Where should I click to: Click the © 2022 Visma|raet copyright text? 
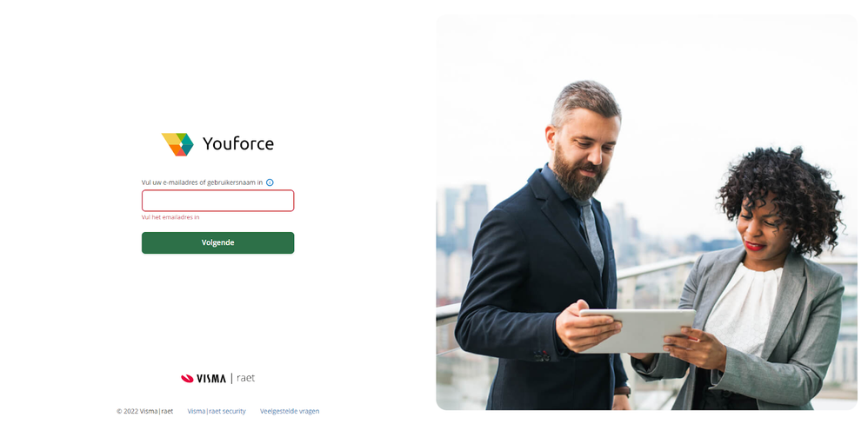[144, 411]
